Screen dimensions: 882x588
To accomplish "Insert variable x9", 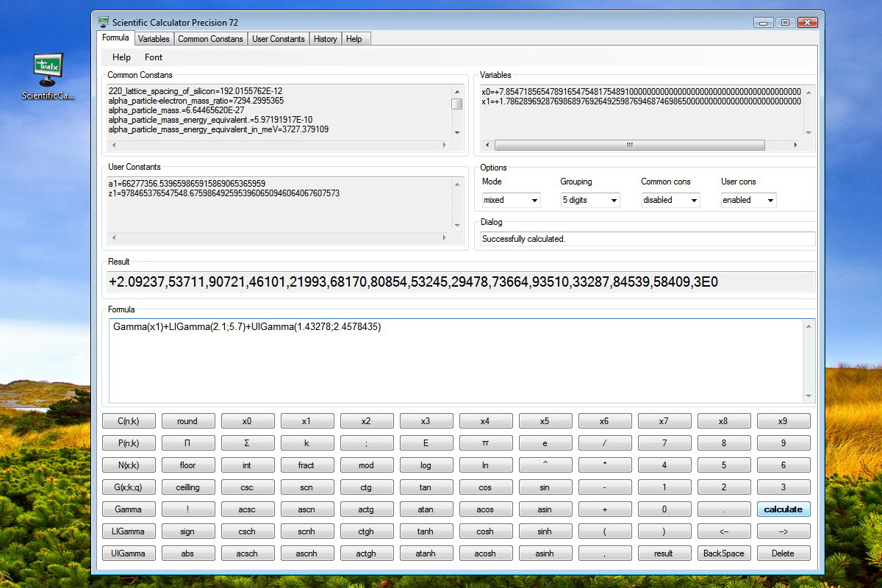I will pos(784,421).
